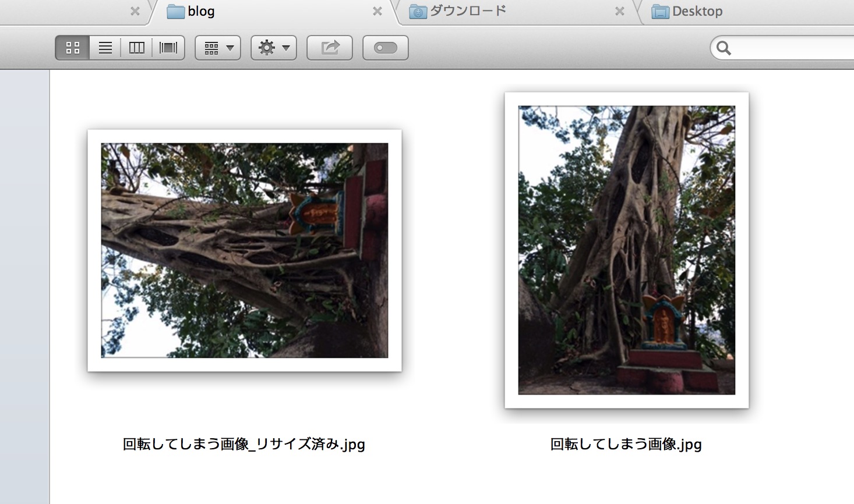
Task: Click the Edit Tags toolbar button
Action: tap(386, 48)
